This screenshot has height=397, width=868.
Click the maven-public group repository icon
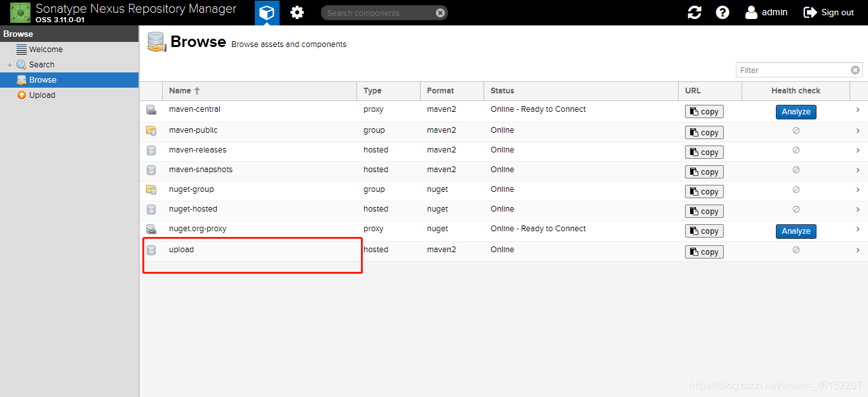[151, 131]
